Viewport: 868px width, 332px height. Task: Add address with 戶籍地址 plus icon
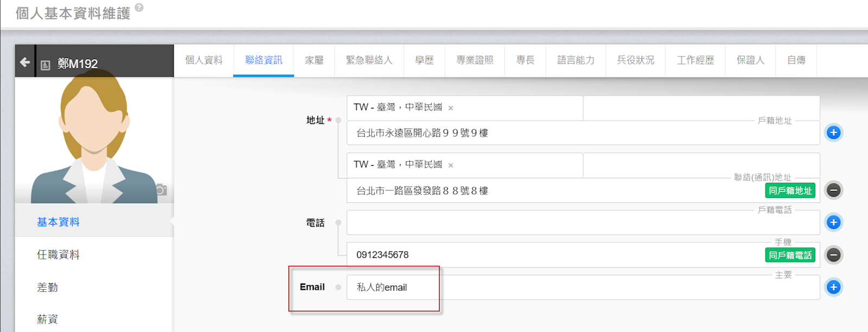(x=833, y=133)
